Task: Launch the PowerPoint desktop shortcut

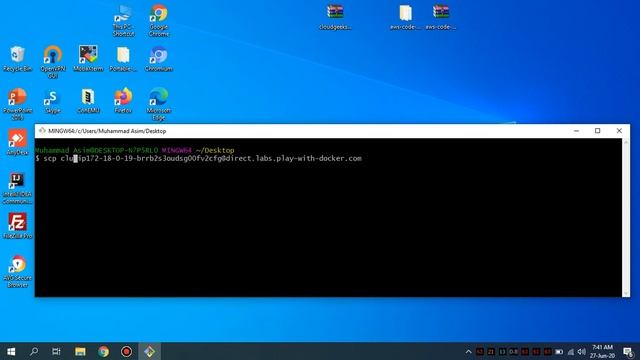Action: coord(17,104)
